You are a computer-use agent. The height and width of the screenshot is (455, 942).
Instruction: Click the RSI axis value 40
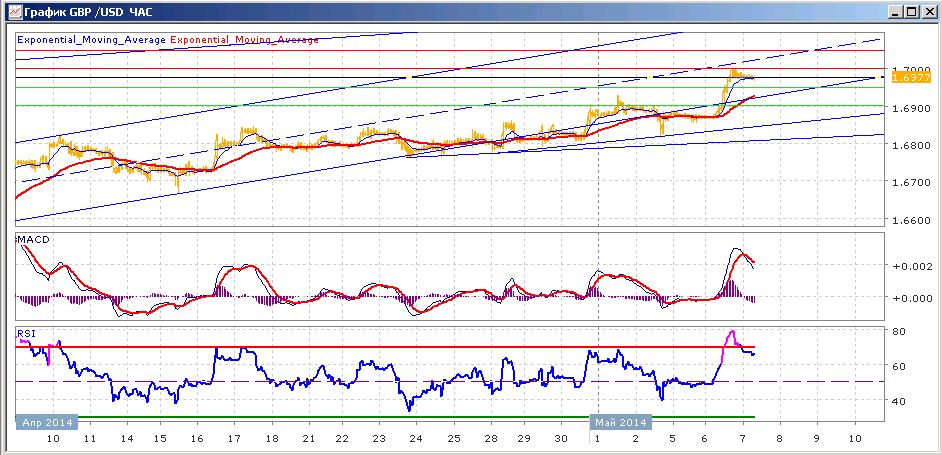tap(899, 401)
